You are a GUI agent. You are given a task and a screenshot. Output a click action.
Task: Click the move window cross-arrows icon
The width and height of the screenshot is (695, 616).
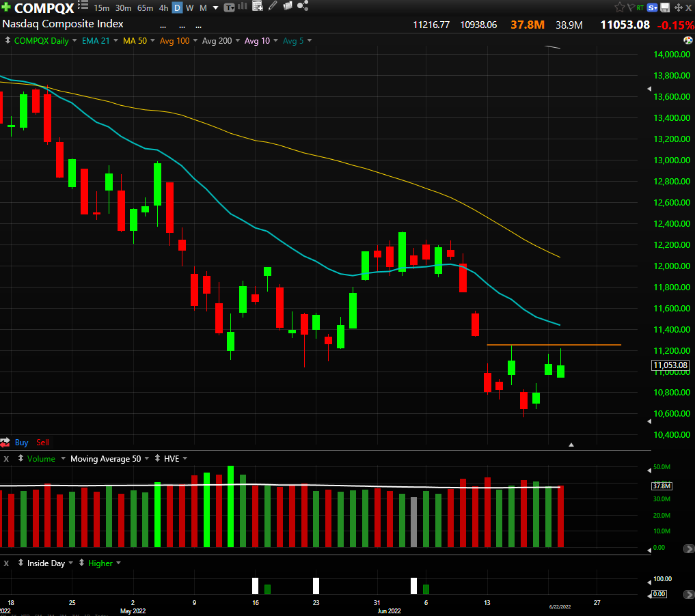click(x=678, y=8)
